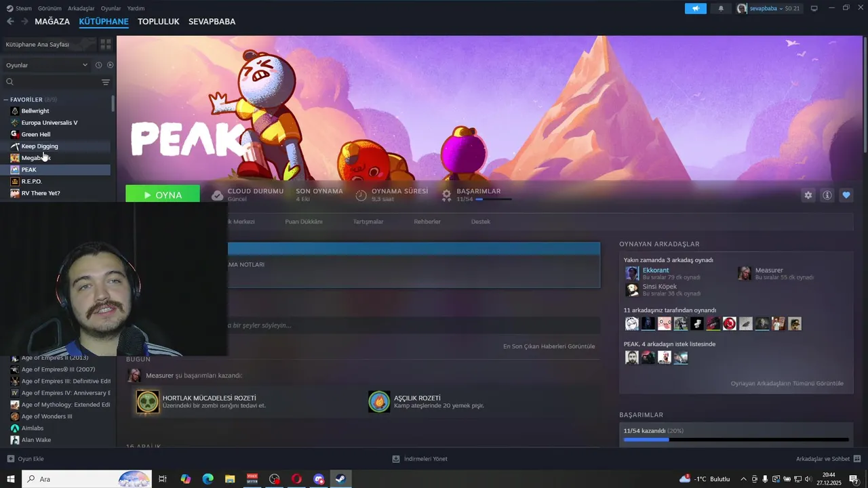This screenshot has width=868, height=488.
Task: Go to the MAĞAZA tab
Action: [x=52, y=22]
